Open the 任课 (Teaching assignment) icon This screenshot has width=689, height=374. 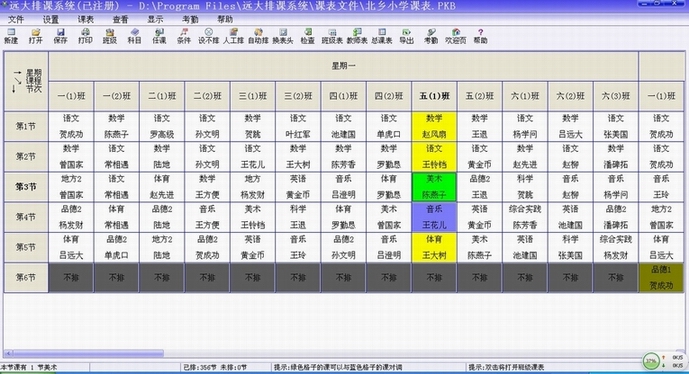[159, 36]
